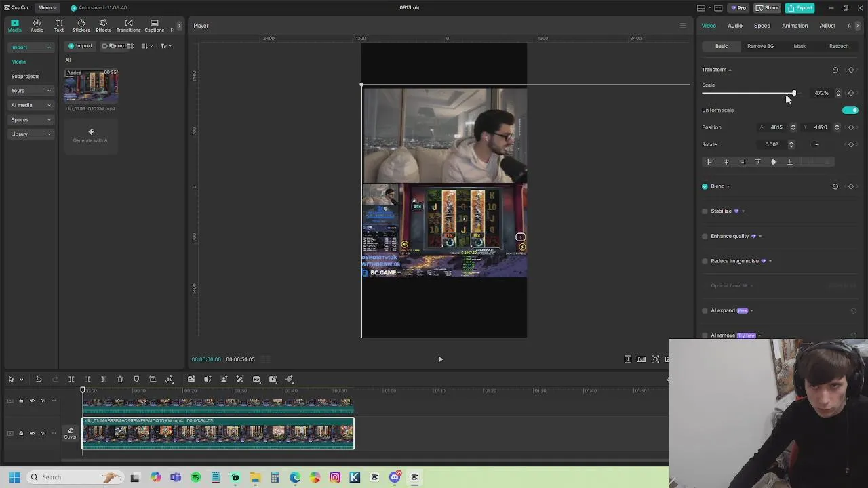Image resolution: width=868 pixels, height=488 pixels.
Task: Reset the Transform settings
Action: pyautogui.click(x=835, y=70)
